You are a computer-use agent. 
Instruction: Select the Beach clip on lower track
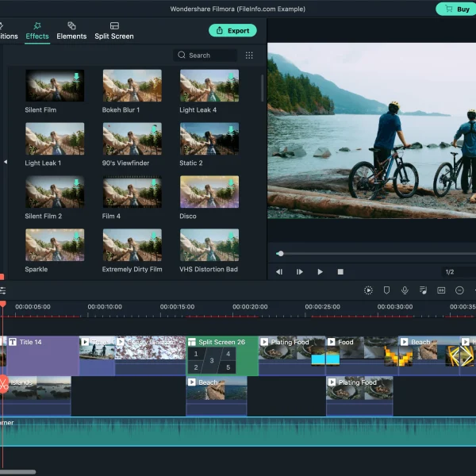click(217, 396)
